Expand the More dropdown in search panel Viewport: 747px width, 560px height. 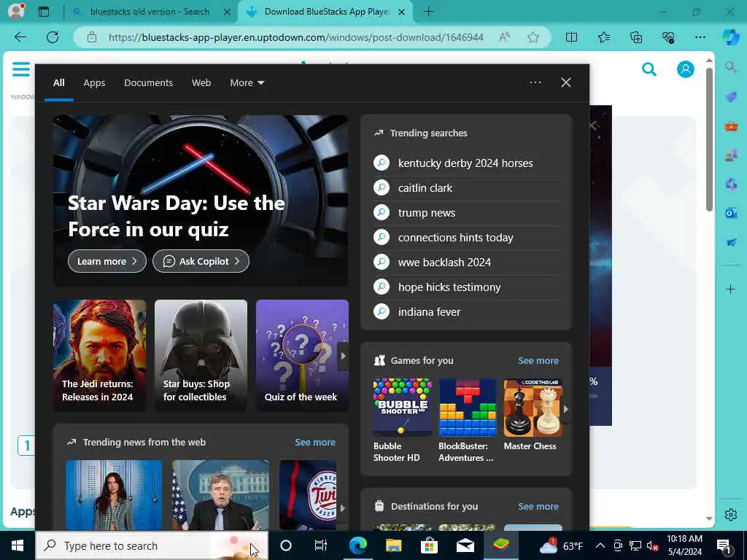(247, 83)
